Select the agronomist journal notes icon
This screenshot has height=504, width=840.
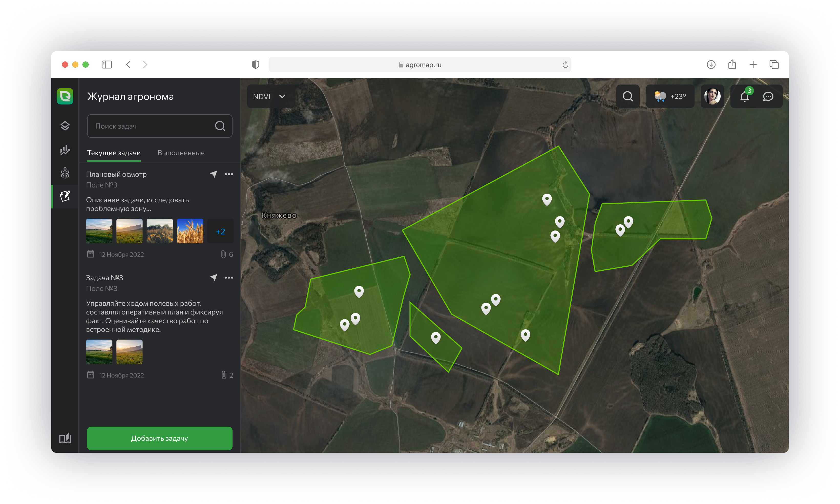(65, 196)
